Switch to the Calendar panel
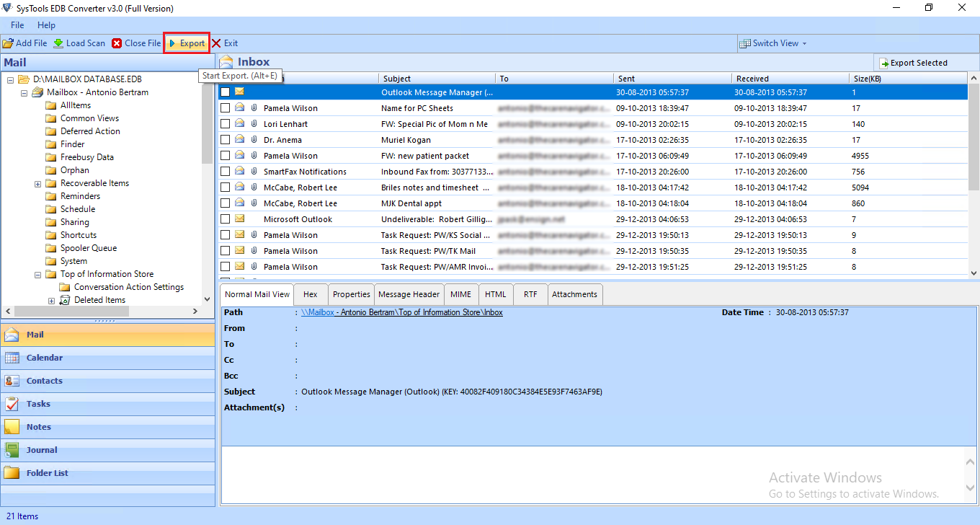This screenshot has width=980, height=525. (x=108, y=358)
